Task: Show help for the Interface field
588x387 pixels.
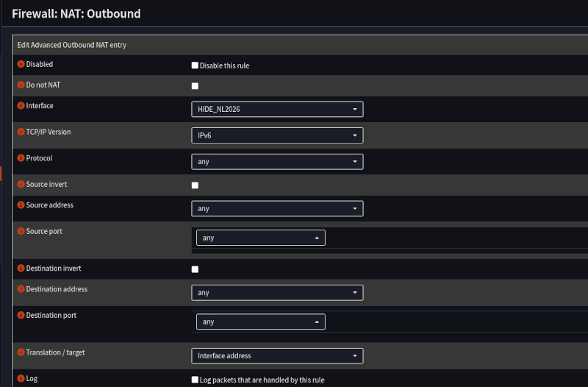Action: tap(21, 106)
